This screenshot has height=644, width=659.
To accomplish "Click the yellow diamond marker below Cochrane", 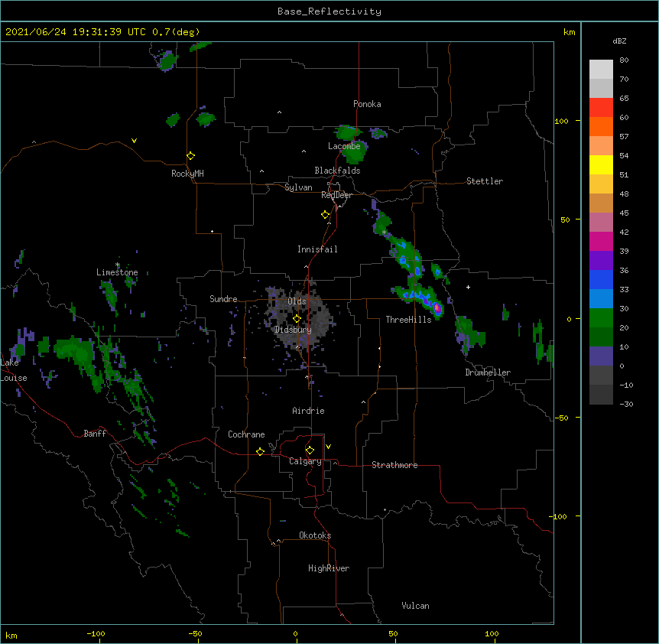I will click(x=260, y=451).
